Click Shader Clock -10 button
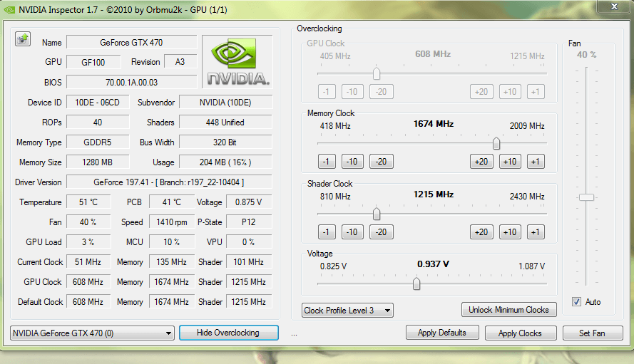This screenshot has width=634, height=364. [x=352, y=232]
